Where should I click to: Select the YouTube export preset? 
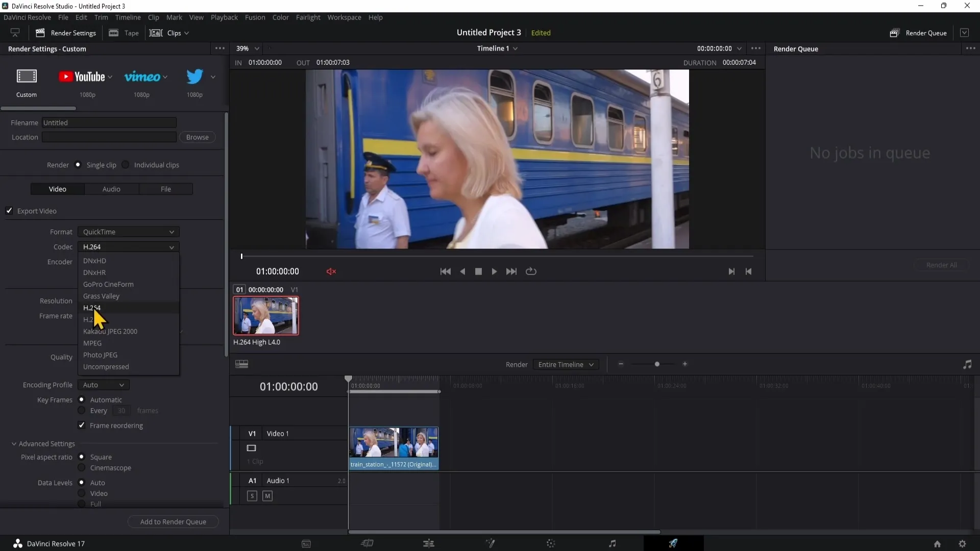coord(81,76)
